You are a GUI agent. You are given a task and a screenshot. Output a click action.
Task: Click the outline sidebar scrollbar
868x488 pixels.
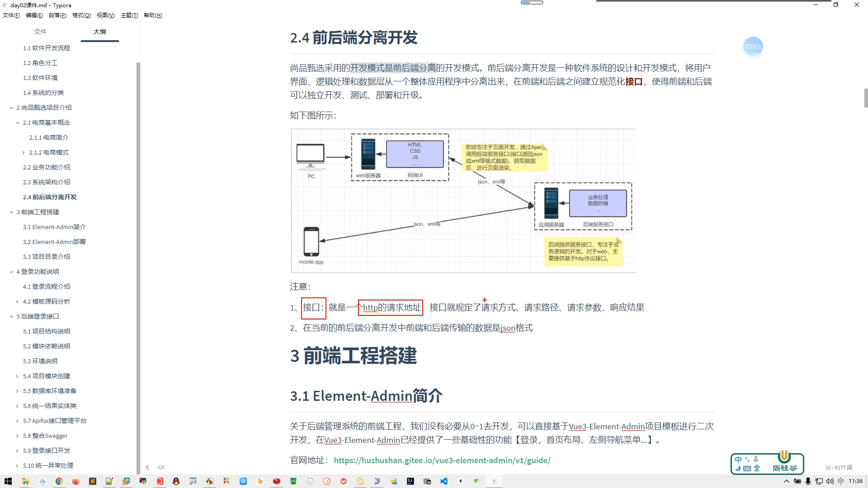(138, 268)
